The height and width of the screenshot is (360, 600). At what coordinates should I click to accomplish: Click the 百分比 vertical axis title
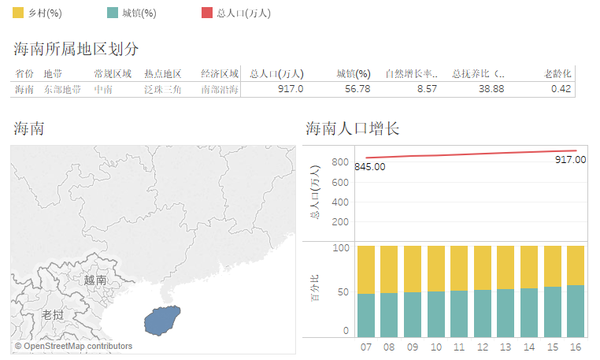point(315,288)
